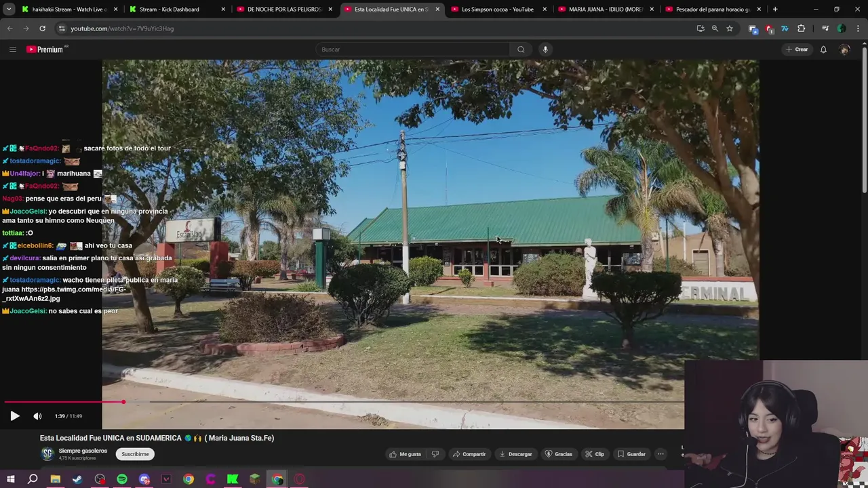Start voice search with microphone icon
868x488 pixels.
[545, 49]
